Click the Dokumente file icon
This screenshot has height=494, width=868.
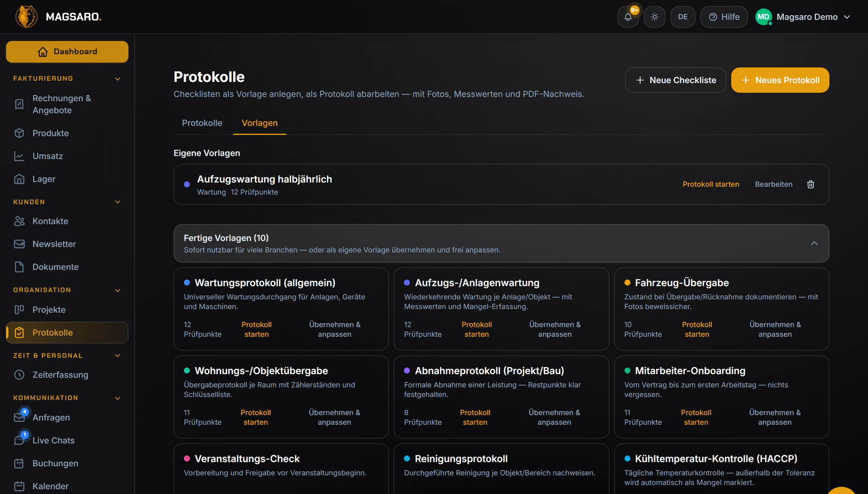19,267
